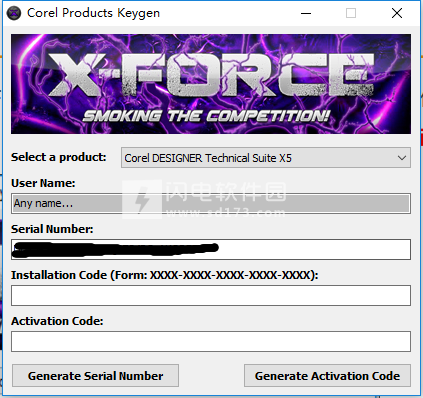Click the User Name input field
This screenshot has height=398, width=423.
(x=211, y=203)
